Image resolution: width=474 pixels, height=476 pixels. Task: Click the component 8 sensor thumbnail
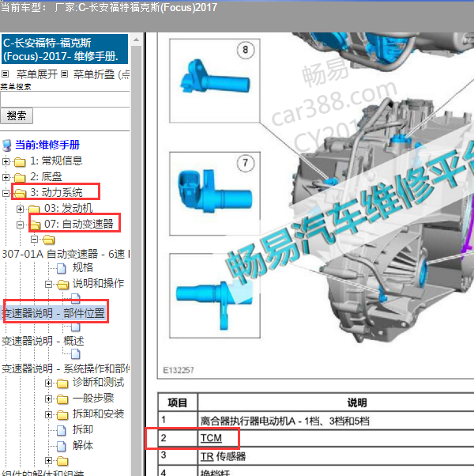[x=215, y=81]
